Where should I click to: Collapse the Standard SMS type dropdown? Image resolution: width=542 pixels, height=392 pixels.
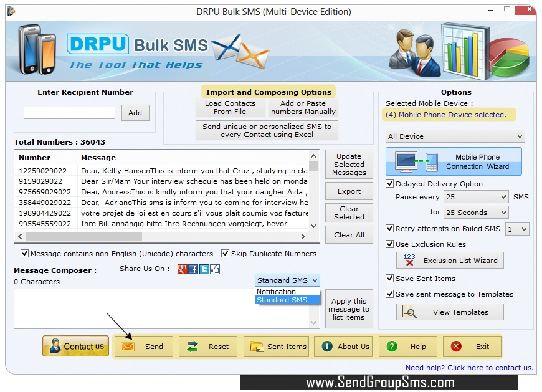point(287,280)
